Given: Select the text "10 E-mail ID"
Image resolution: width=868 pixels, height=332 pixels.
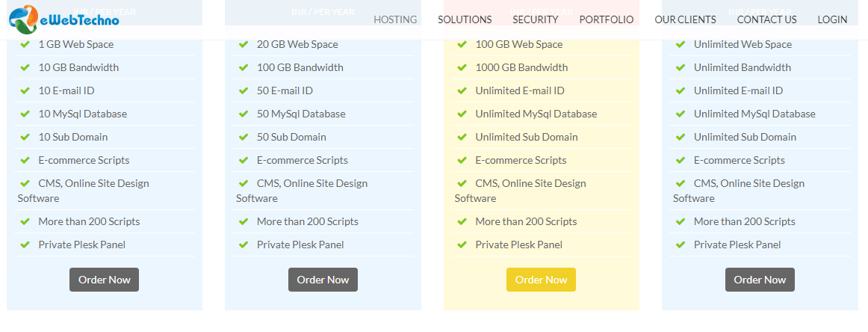Looking at the screenshot, I should [x=66, y=91].
